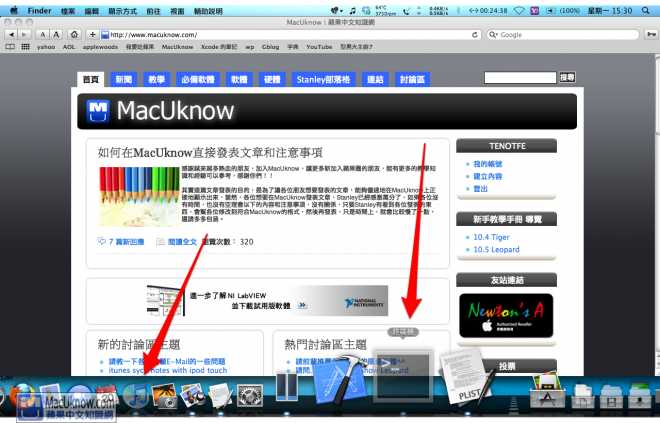Open the NI LabVIEW banner ad
Screen dimensions: 660x423
point(267,301)
